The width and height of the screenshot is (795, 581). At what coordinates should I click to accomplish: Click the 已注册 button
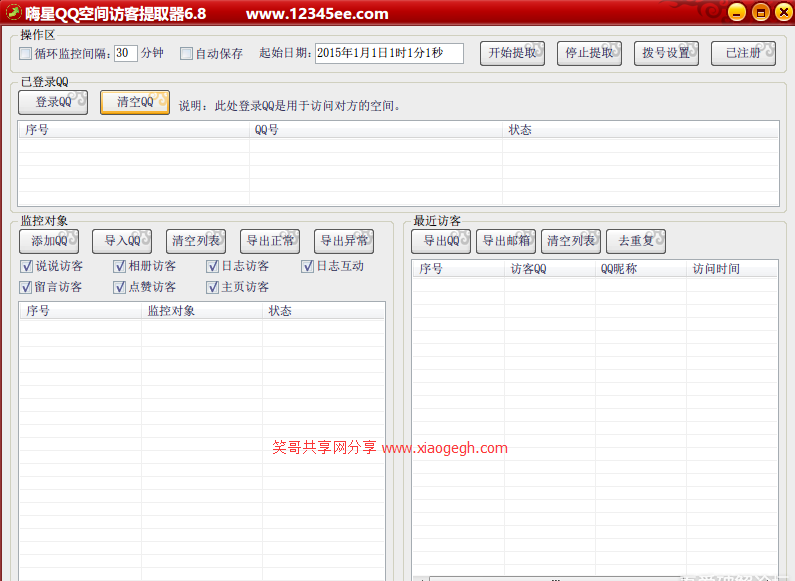pos(744,53)
